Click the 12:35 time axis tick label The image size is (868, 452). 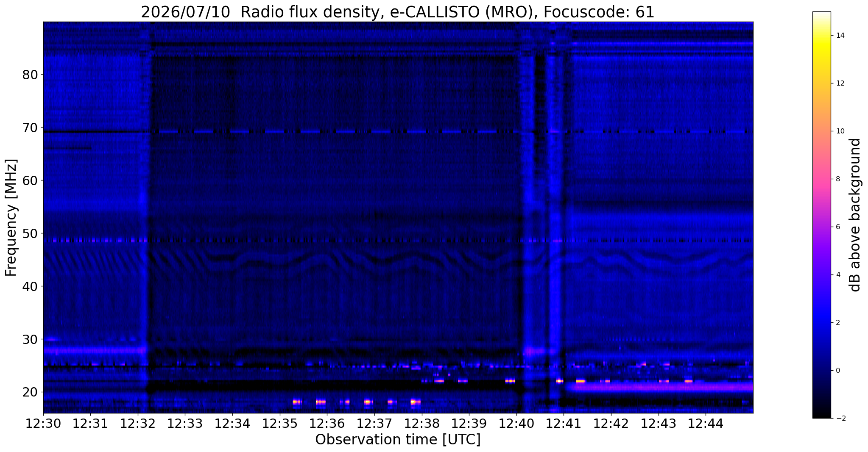coord(279,424)
